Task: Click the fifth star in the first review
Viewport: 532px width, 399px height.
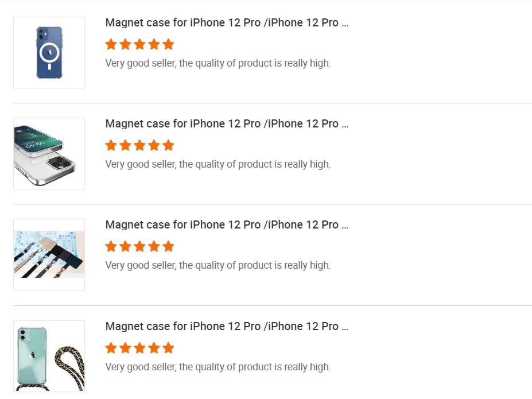Action: [168, 44]
